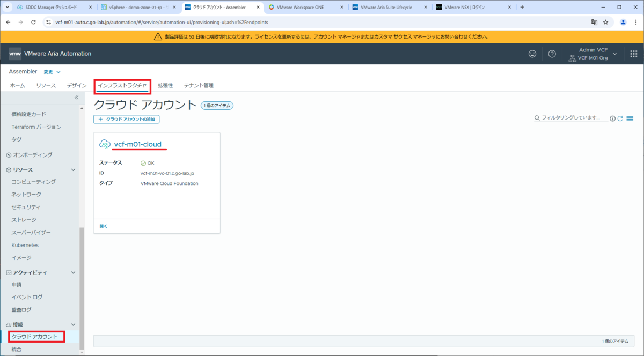Switch to the テナント管理 tab
The width and height of the screenshot is (644, 356).
pyautogui.click(x=199, y=86)
